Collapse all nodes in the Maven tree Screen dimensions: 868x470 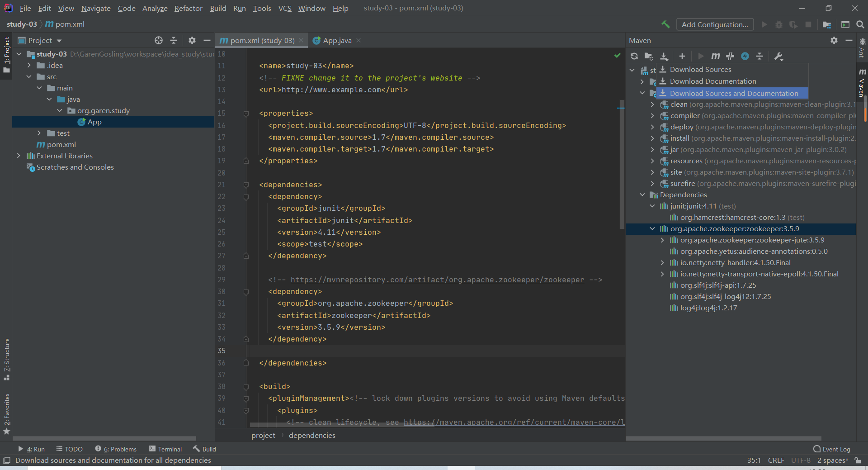tap(759, 56)
